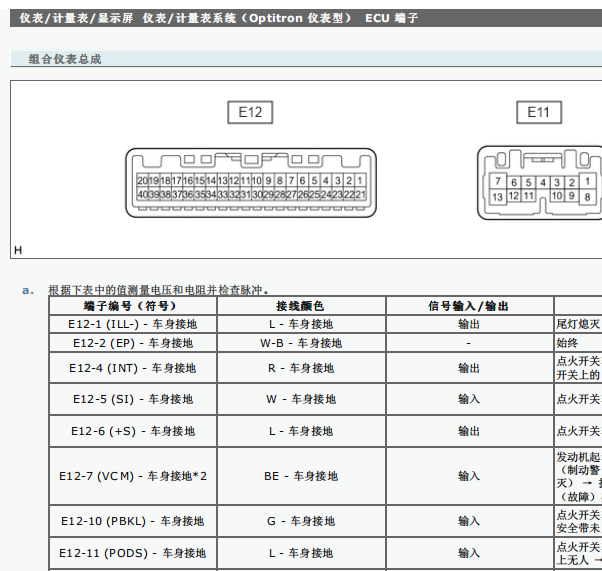Image resolution: width=602 pixels, height=571 pixels.
Task: Click wiring color cell W-B - 车身接地
Action: point(301,343)
